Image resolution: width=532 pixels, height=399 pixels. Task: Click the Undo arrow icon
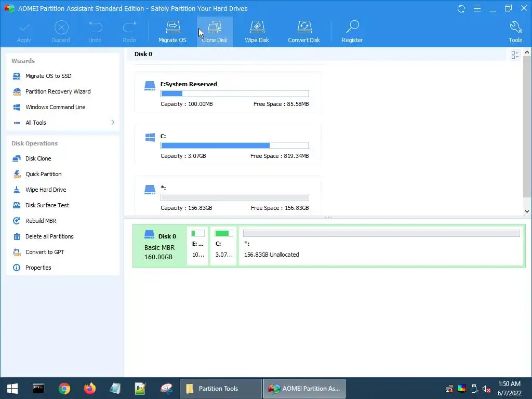[x=96, y=27]
